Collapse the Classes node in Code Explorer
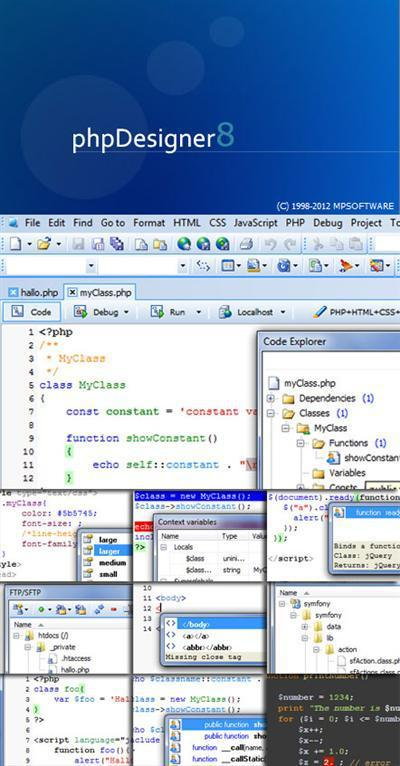The width and height of the screenshot is (400, 766). [271, 413]
